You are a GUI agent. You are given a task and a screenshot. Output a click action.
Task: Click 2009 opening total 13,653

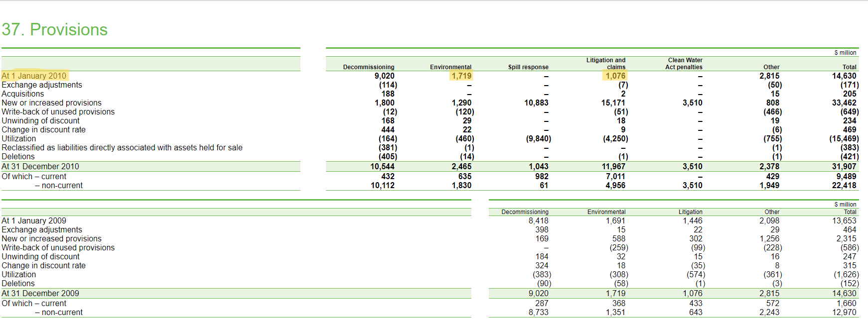pos(844,220)
